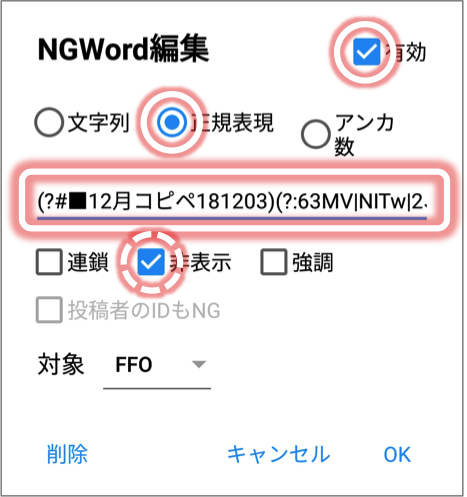
Task: Uncheck the 有効 checkbox
Action: (366, 52)
